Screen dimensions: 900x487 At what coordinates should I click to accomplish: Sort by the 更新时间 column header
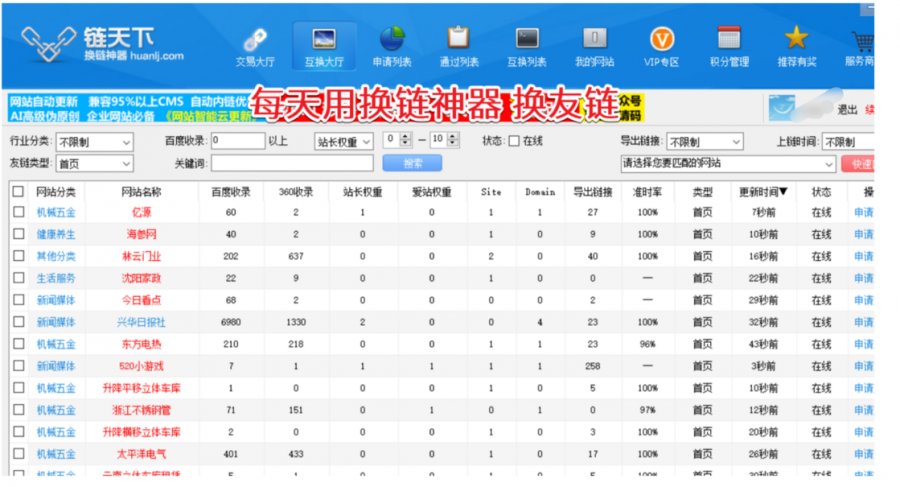click(762, 191)
